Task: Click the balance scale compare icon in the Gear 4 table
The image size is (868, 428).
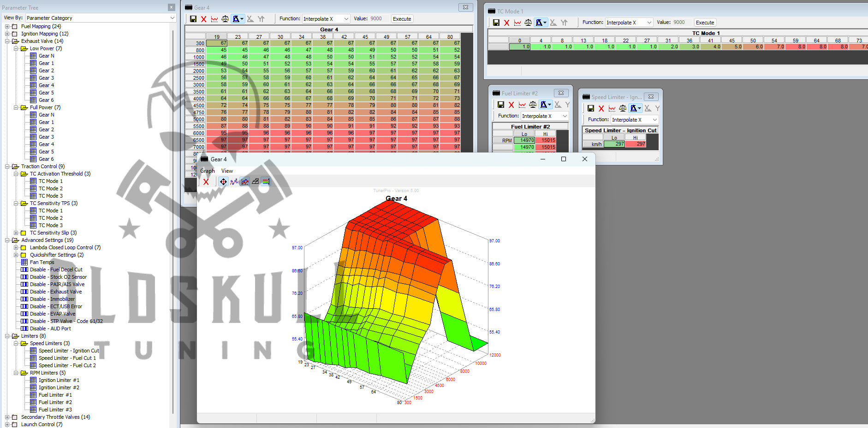Action: click(x=225, y=19)
